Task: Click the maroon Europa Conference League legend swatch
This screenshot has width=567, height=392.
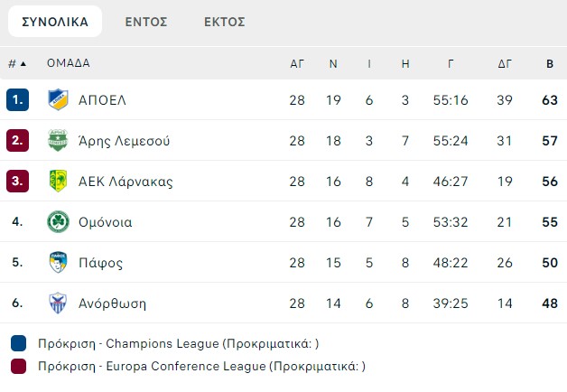Action: (18, 366)
